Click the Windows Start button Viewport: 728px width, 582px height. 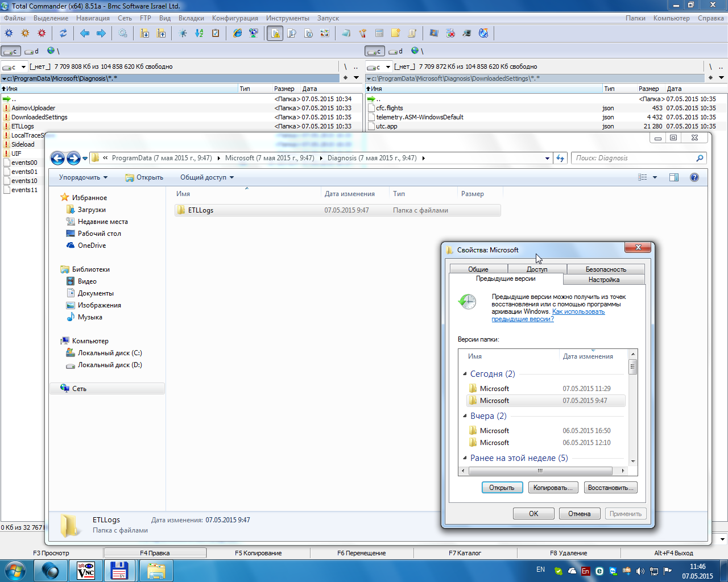pyautogui.click(x=15, y=571)
